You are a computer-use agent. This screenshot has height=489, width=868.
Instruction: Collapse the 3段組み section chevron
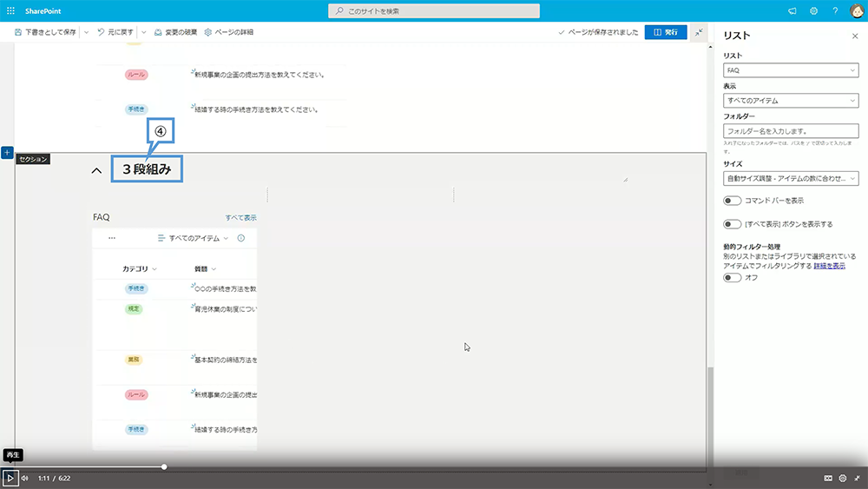coord(96,170)
